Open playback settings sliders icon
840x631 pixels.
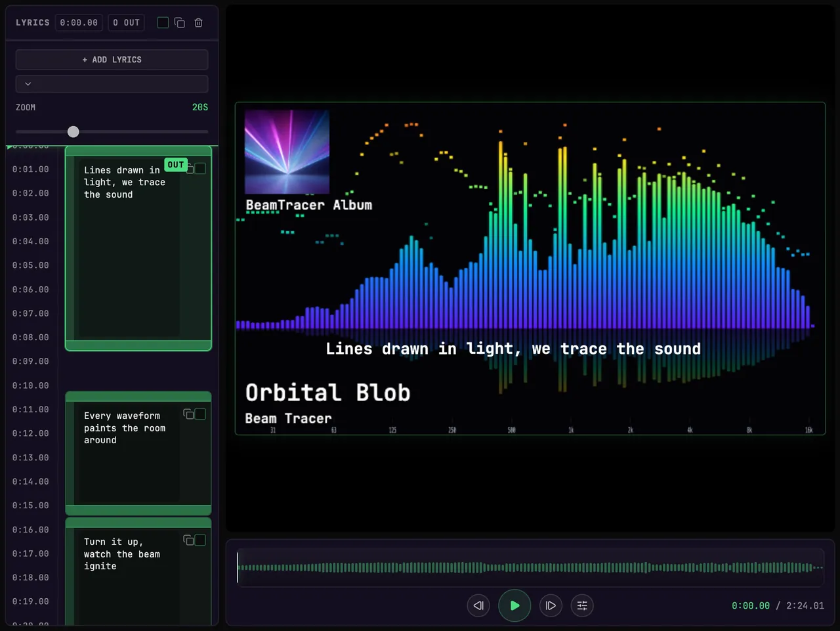582,605
